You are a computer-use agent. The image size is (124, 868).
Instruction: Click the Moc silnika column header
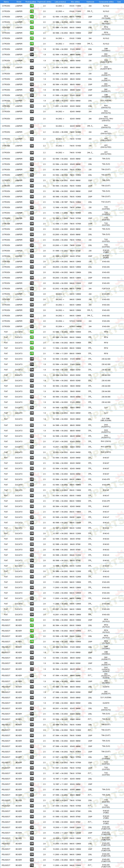coord(75,2)
